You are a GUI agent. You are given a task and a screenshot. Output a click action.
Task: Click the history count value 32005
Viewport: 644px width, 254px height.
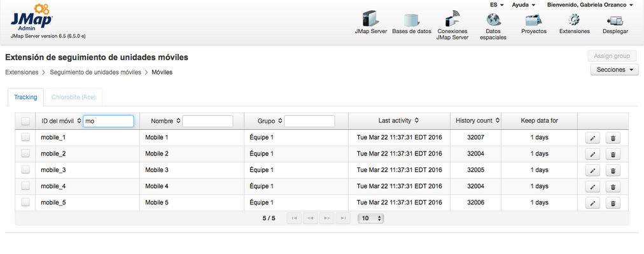pos(475,170)
